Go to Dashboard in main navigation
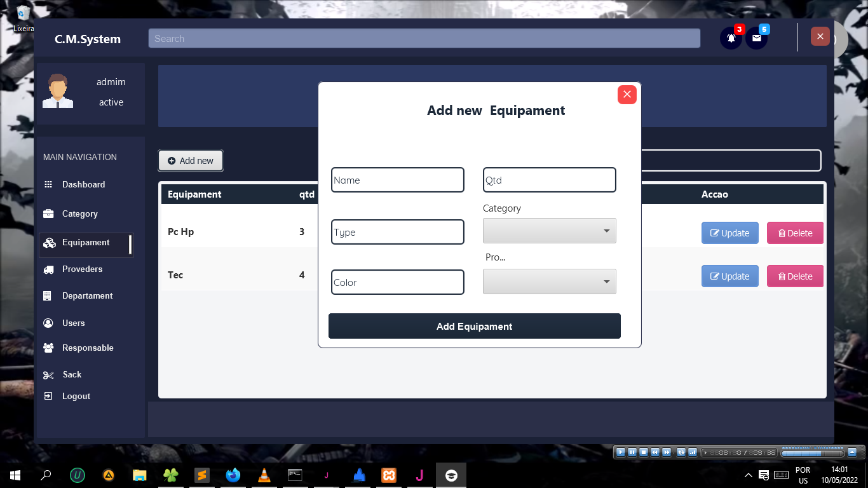Screen dimensions: 868x488 pyautogui.click(x=84, y=184)
